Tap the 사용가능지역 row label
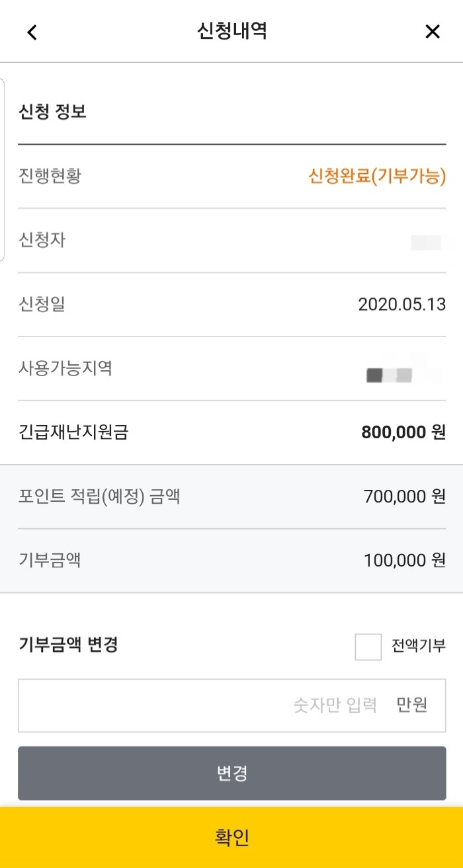 point(65,368)
